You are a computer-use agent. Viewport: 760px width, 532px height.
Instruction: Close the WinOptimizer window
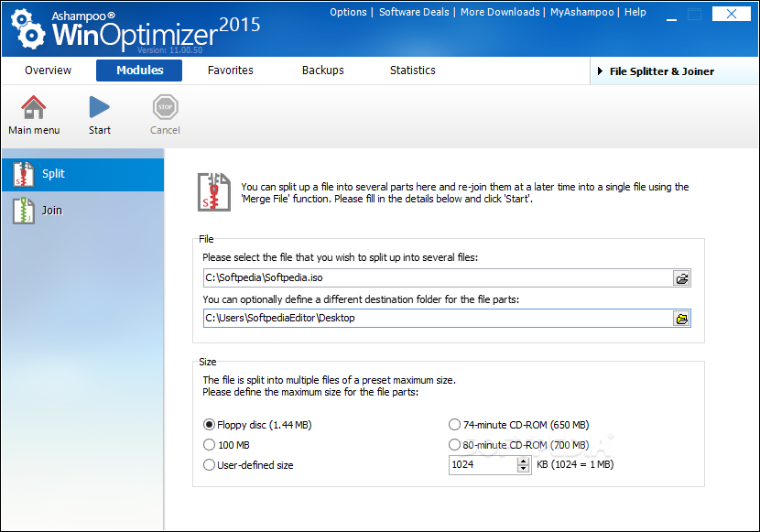(731, 14)
